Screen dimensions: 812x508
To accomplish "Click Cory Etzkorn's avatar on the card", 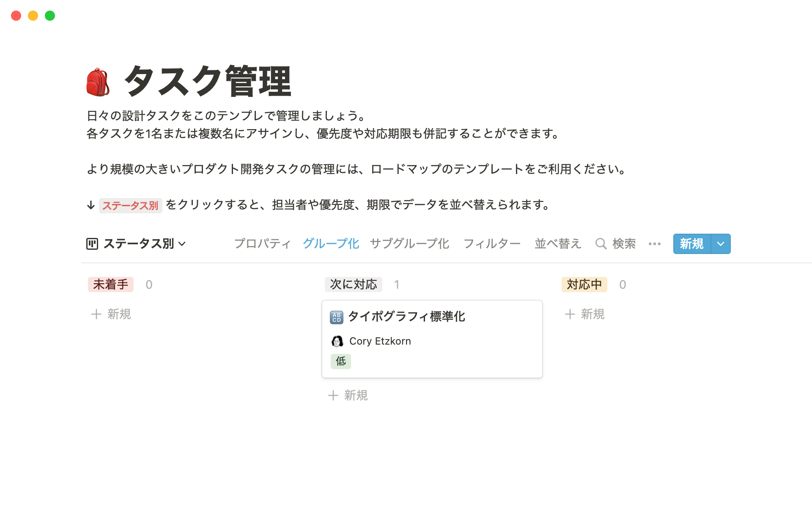I will (x=337, y=341).
